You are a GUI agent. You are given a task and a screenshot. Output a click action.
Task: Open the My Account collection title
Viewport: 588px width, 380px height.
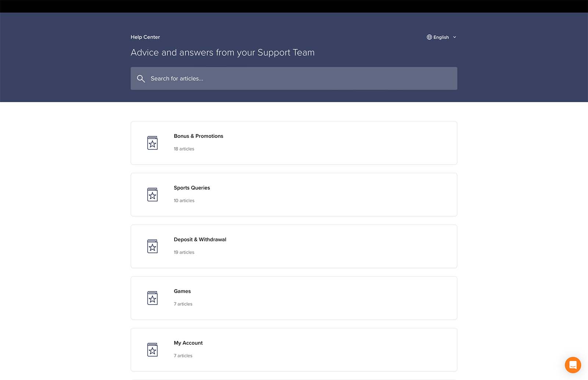(x=188, y=343)
